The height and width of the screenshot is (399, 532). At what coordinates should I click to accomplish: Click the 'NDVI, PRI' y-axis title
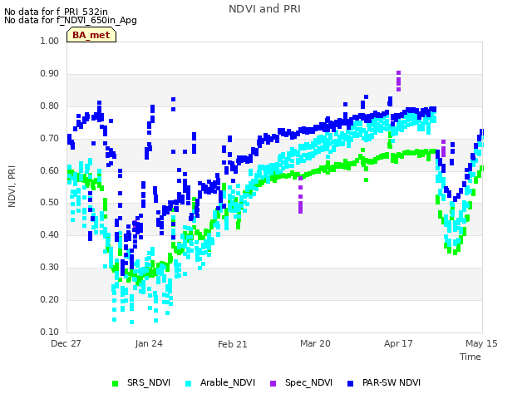click(12, 186)
